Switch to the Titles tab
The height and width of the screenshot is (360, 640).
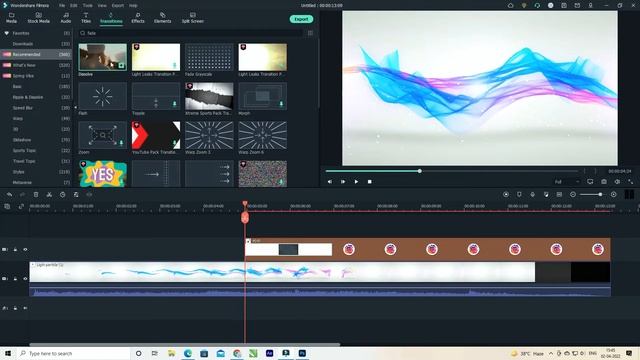click(x=86, y=18)
